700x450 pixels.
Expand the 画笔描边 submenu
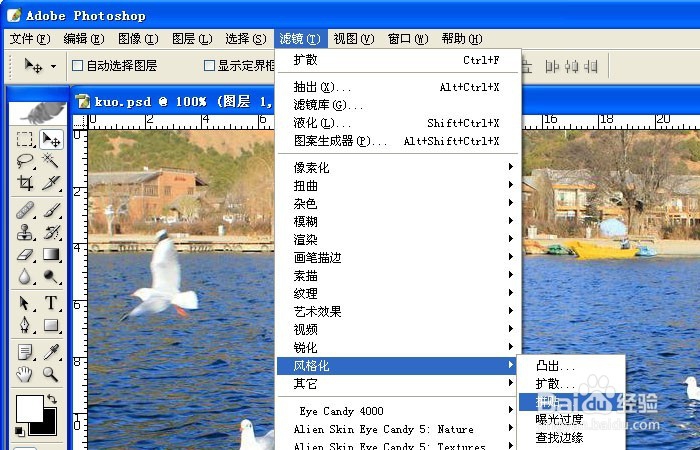click(x=398, y=258)
